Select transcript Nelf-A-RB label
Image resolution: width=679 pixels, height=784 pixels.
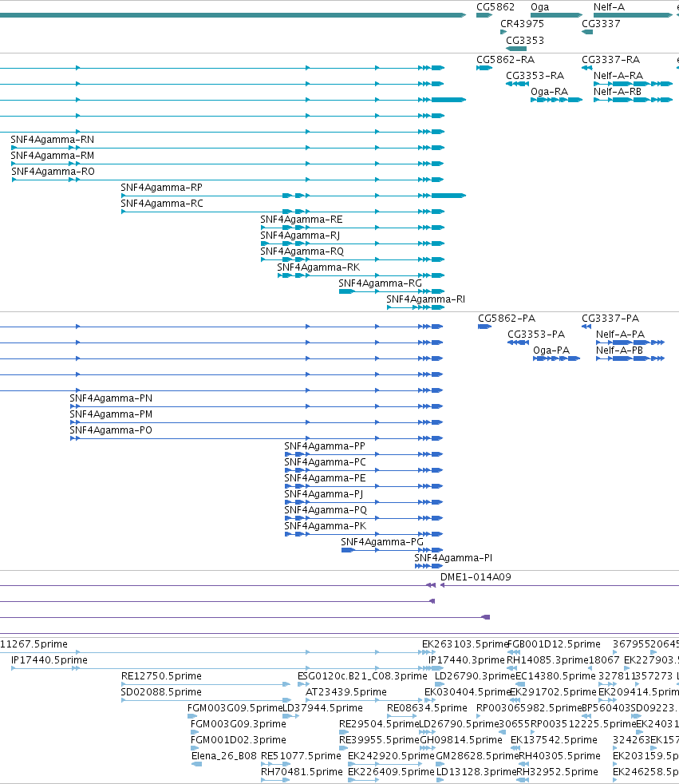[x=617, y=92]
